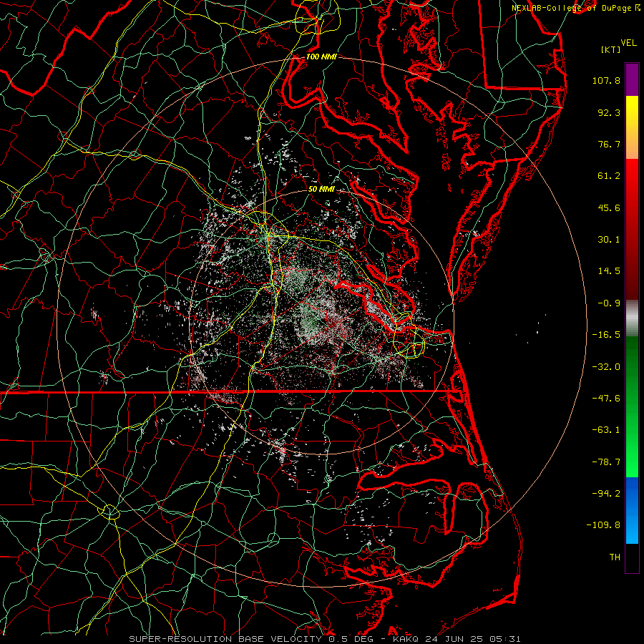This screenshot has width=644, height=644.
Task: Click the [KT] units label
Action: coord(611,49)
